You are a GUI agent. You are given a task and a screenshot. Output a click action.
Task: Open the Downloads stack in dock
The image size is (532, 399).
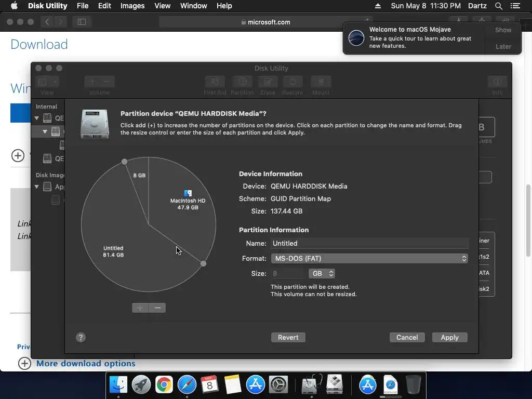(x=391, y=384)
